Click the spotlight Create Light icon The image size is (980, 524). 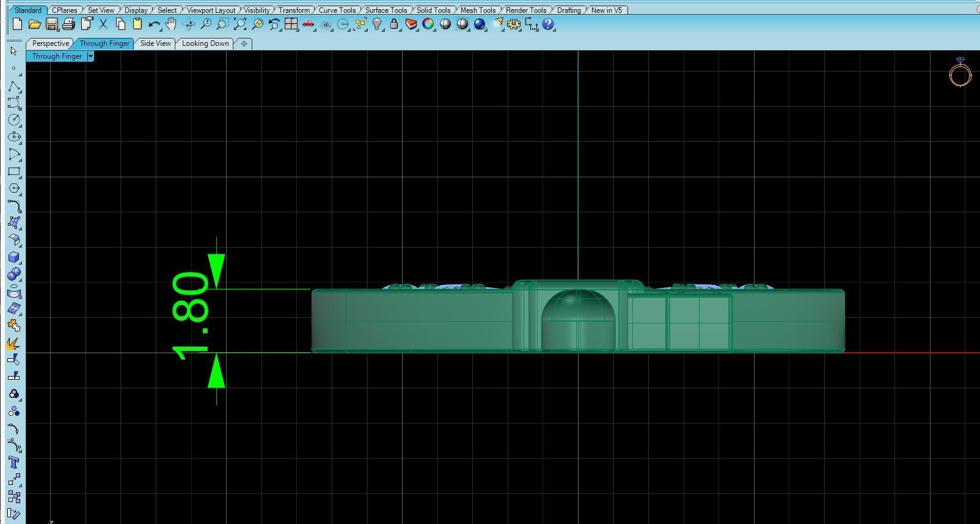pos(497,24)
